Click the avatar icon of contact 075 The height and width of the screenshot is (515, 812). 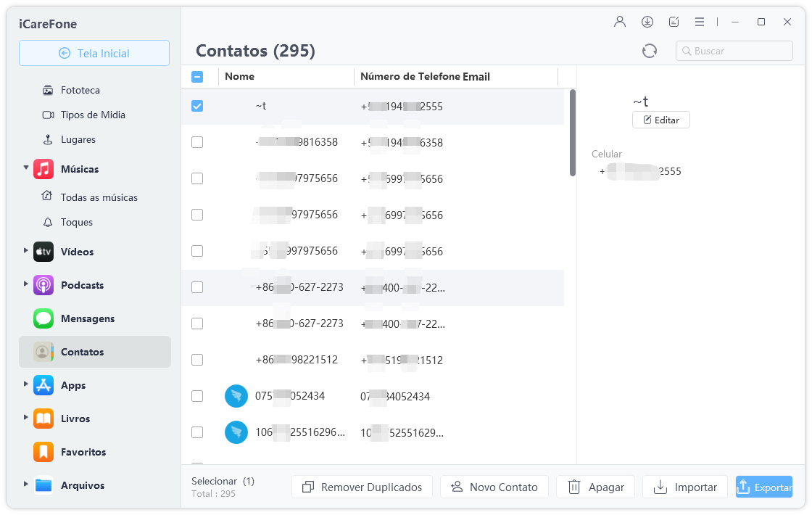(236, 396)
